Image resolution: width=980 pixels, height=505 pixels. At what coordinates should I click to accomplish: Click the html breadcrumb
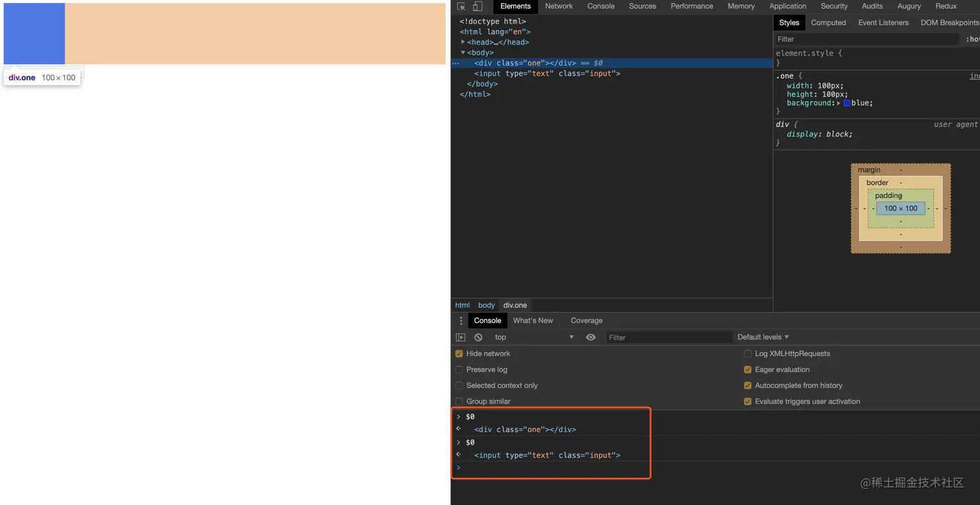[x=462, y=305]
